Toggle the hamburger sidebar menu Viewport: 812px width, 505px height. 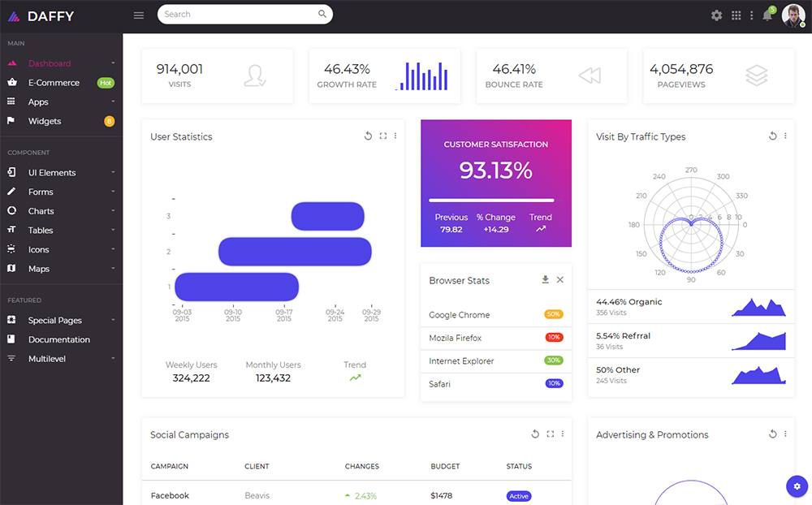click(x=138, y=15)
